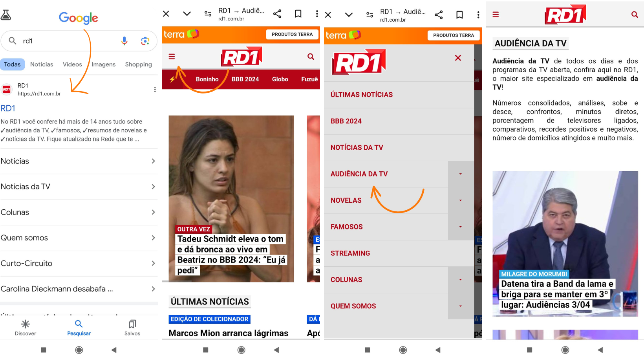Tap Android home button under first screen
The width and height of the screenshot is (644, 363).
click(x=79, y=350)
